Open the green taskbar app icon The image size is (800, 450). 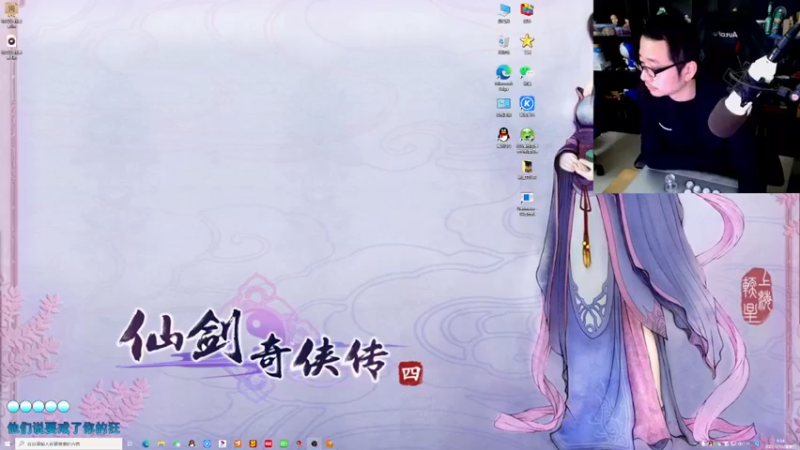[284, 444]
